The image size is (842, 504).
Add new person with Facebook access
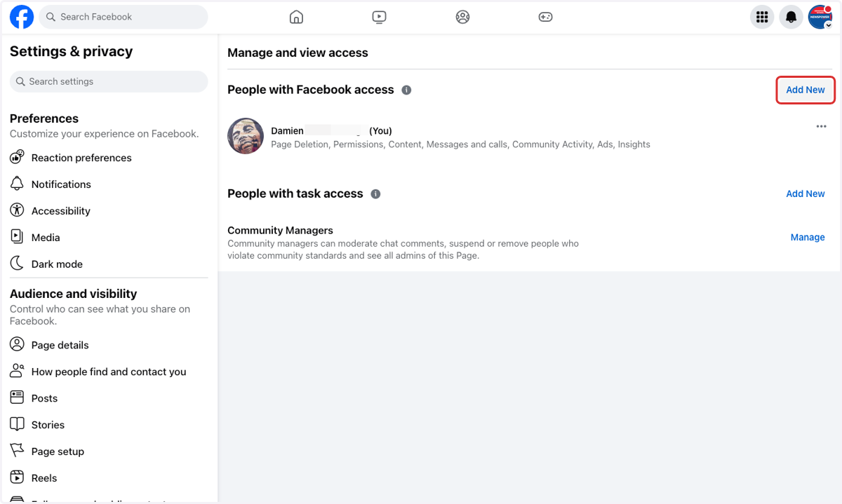pyautogui.click(x=806, y=90)
